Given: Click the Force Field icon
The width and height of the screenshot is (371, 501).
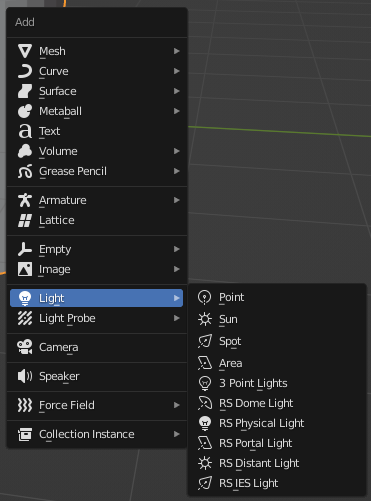Looking at the screenshot, I should [25, 405].
